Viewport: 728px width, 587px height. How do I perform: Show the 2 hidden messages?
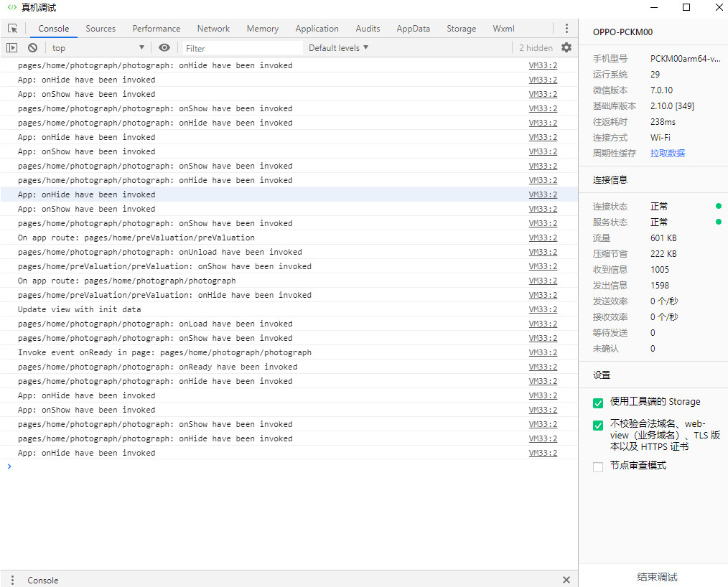click(536, 48)
